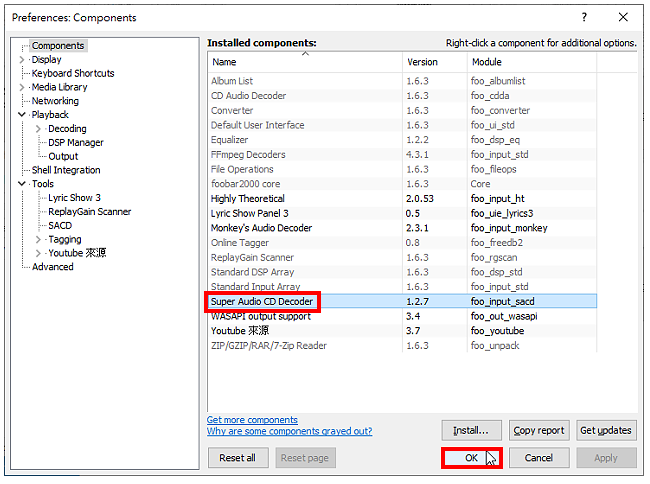Select the Equalizer component row
Image resolution: width=650 pixels, height=484 pixels.
click(x=402, y=140)
